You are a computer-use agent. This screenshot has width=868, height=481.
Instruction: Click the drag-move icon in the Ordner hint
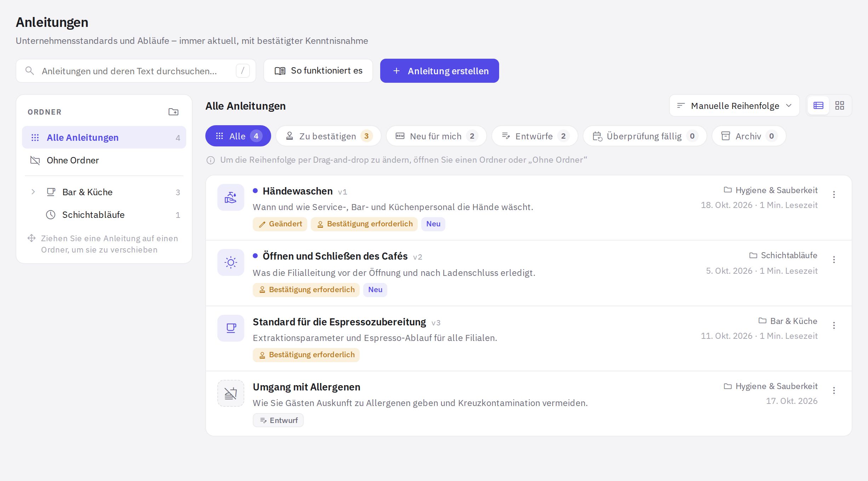point(32,238)
